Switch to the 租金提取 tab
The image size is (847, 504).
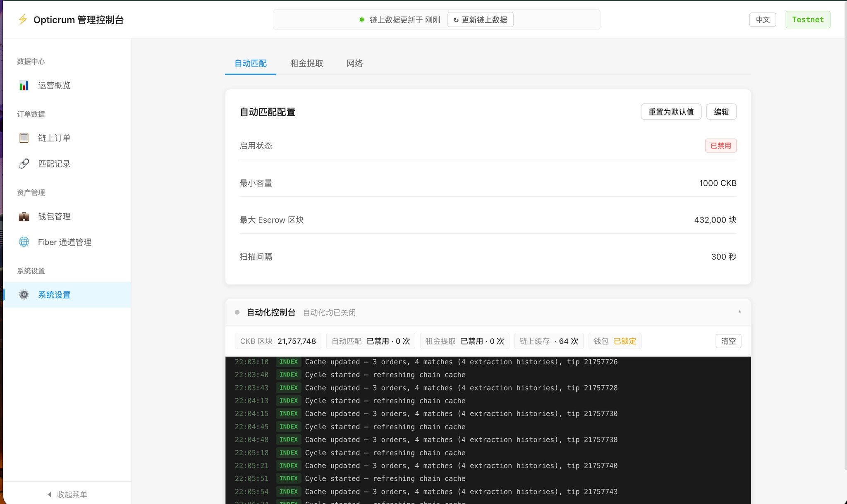pos(307,63)
